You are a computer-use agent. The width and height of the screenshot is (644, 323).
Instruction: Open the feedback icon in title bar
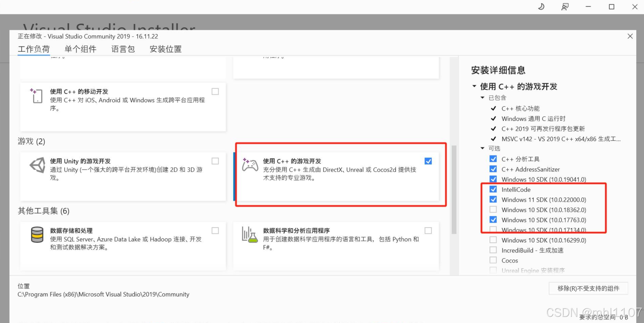click(565, 7)
